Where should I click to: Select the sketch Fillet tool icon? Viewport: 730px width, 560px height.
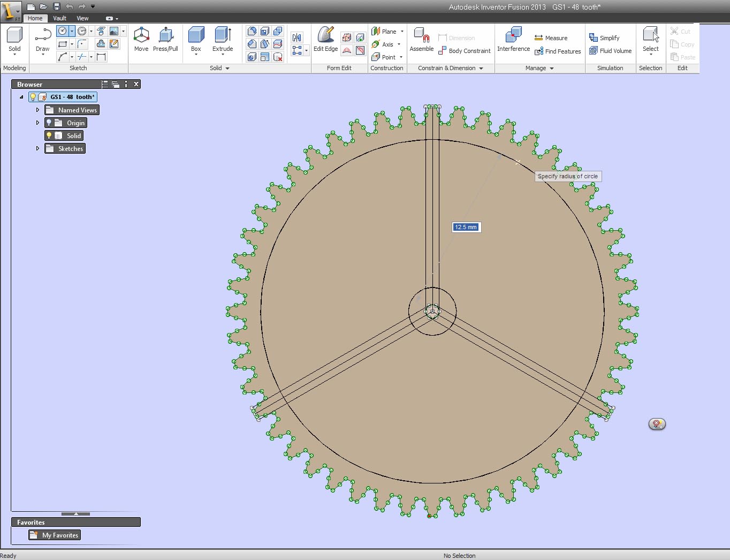pos(82,44)
